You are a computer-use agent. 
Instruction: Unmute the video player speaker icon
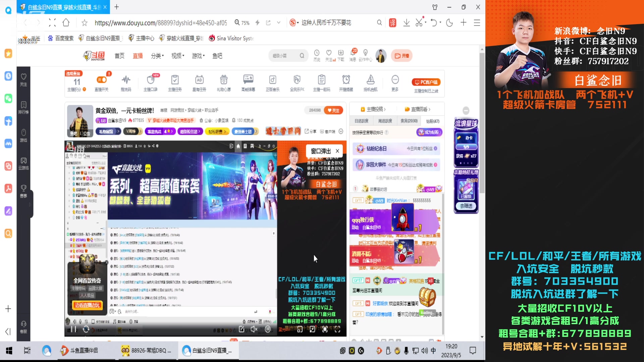[254, 329]
